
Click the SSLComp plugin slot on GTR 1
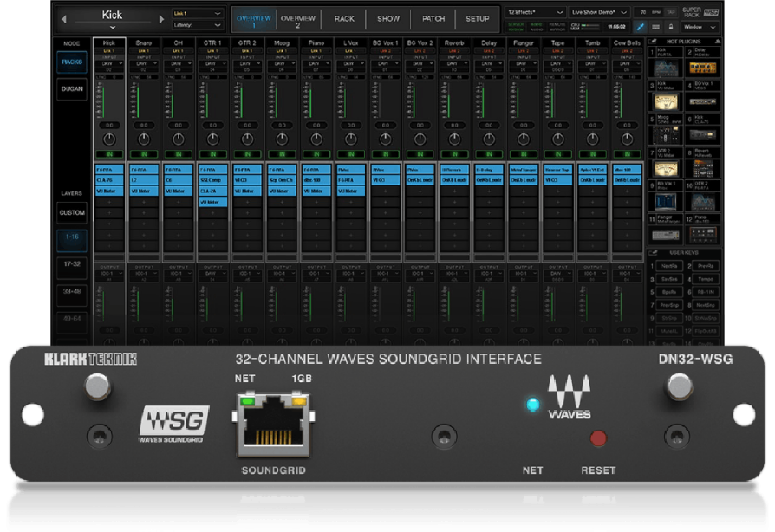(212, 180)
